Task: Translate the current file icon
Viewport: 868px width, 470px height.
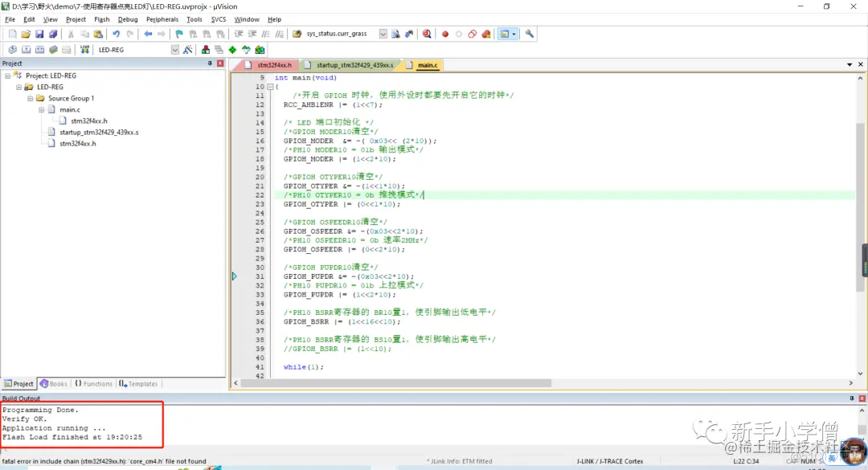Action: click(12, 50)
